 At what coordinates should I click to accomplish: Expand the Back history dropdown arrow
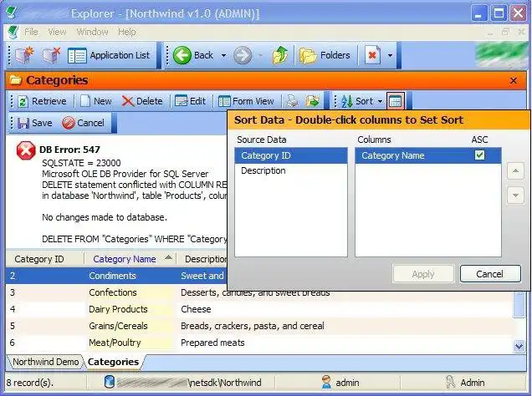point(223,55)
